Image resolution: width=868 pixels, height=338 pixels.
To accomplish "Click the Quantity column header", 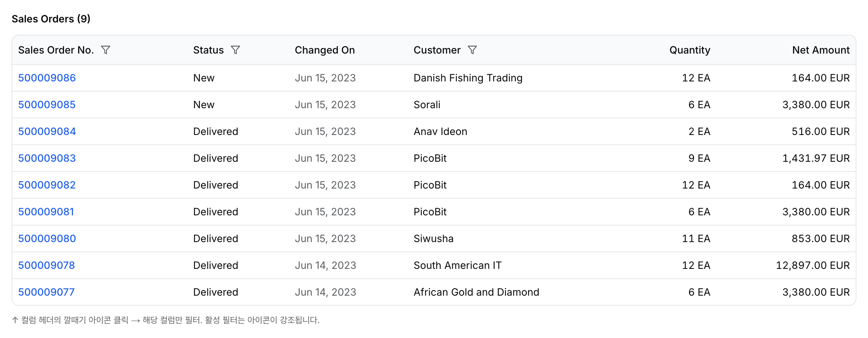I will (690, 50).
